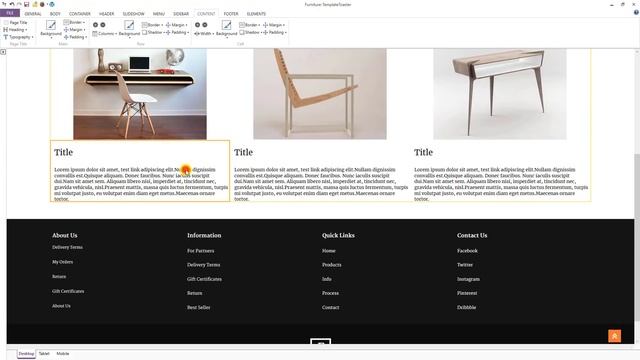Image resolution: width=640 pixels, height=360 pixels.
Task: Switch to the SLIDESHOW ribbon tab
Action: pos(134,14)
